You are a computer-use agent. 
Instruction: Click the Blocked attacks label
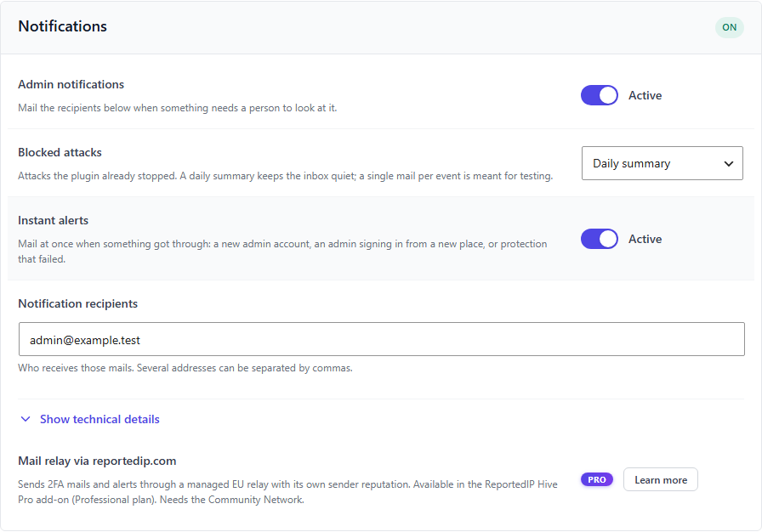(x=60, y=152)
